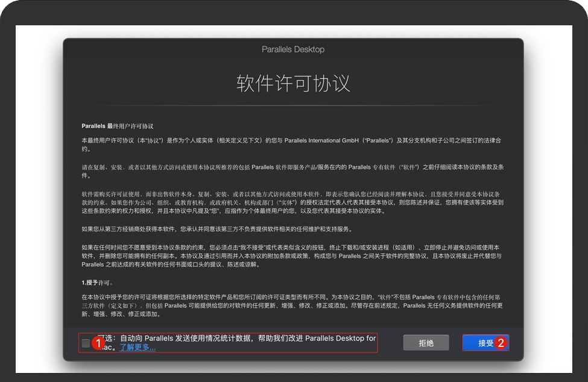588x382 pixels.
Task: Enable the optional usage statistics checkbox
Action: tap(86, 343)
